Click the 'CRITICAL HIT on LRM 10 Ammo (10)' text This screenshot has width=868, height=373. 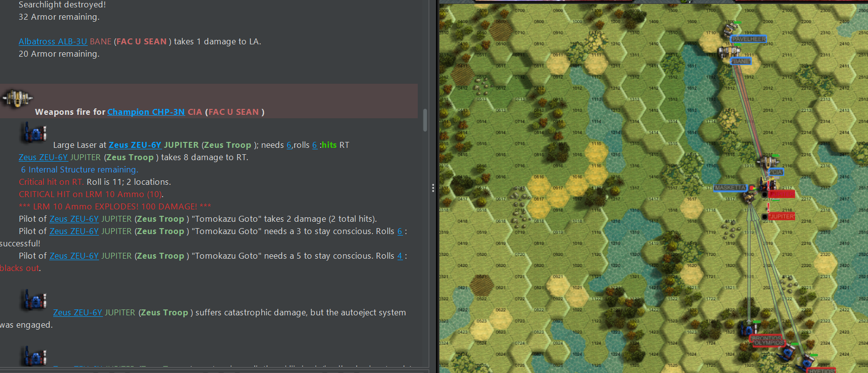91,194
